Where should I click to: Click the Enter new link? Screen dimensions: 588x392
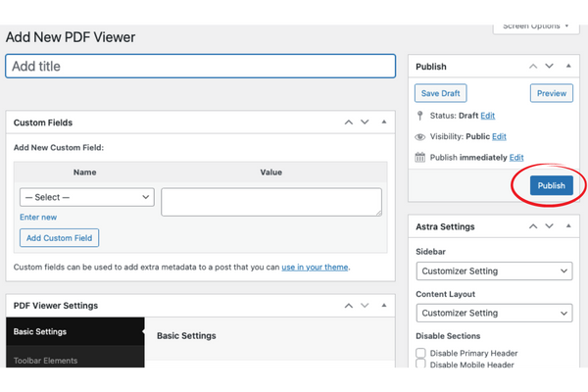38,218
